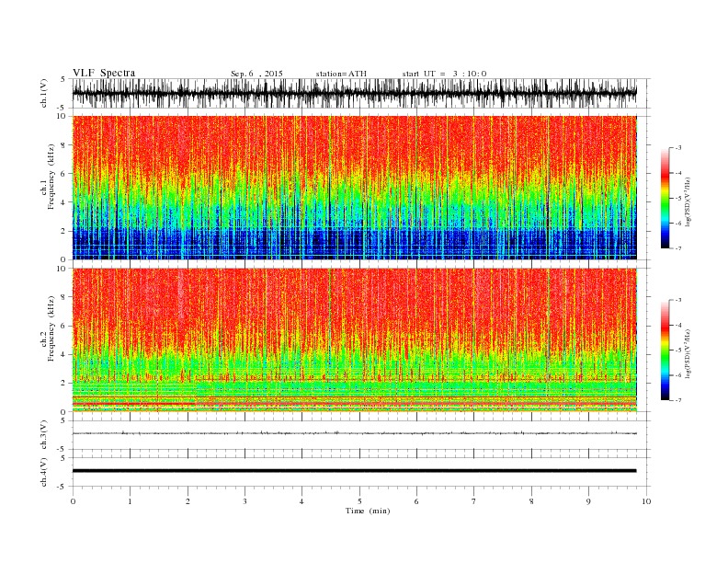728x563 pixels.
Task: Click the '-4' label on ch.2 colorbar
Action: point(678,325)
